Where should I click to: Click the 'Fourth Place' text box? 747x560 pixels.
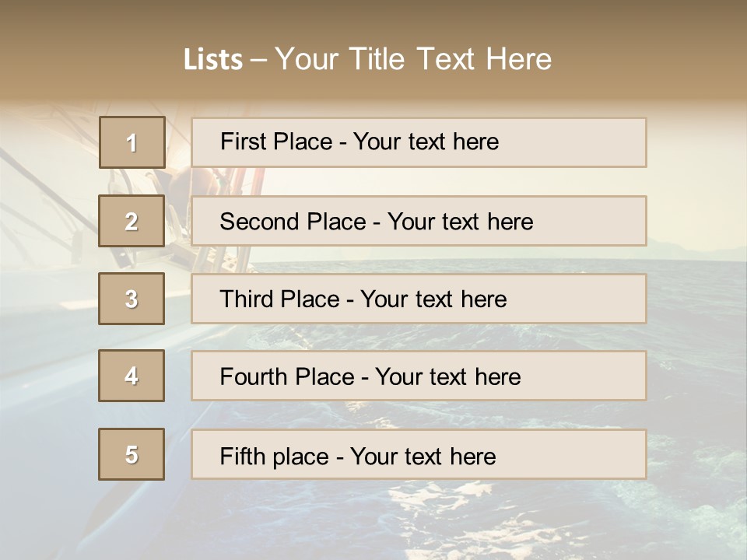(419, 376)
